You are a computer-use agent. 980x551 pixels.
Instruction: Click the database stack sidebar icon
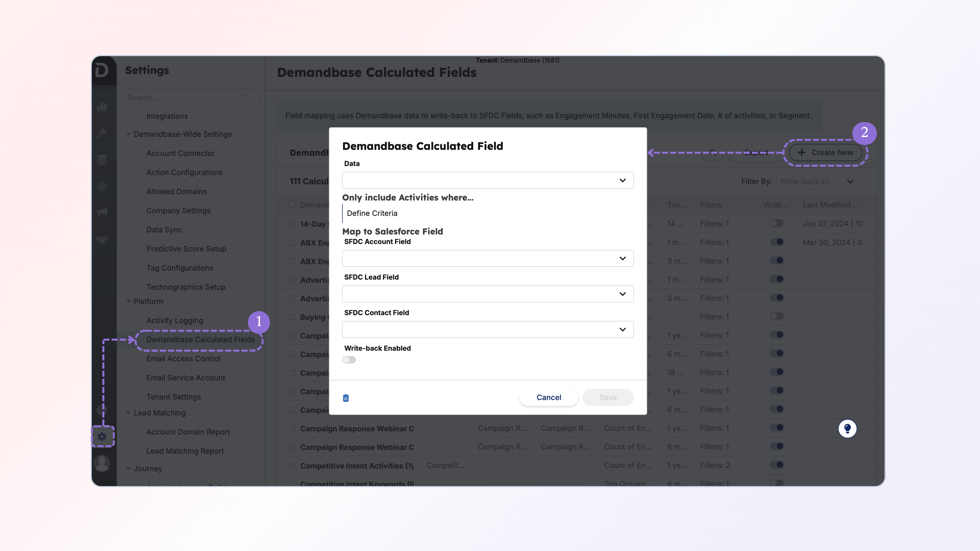[102, 160]
